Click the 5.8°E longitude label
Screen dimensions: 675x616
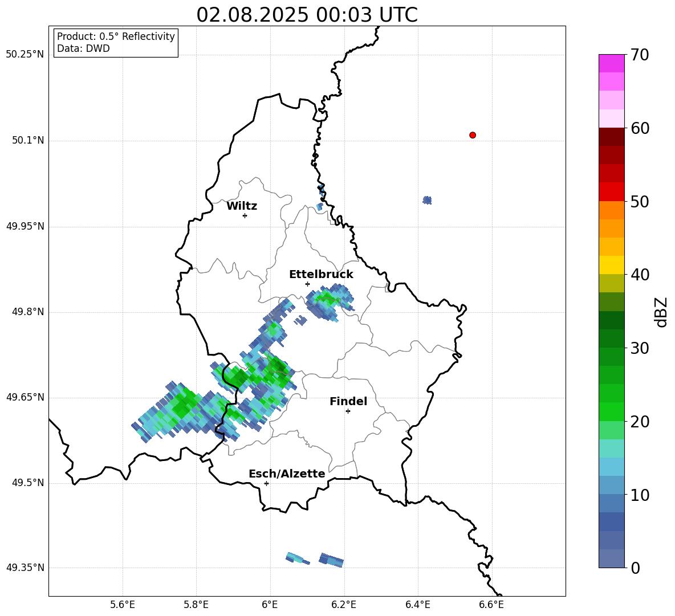(196, 605)
